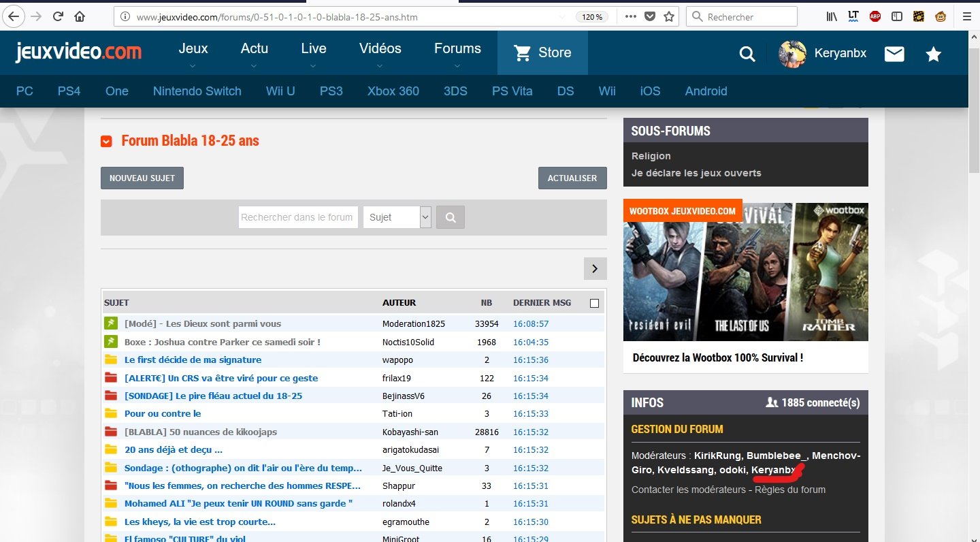980x542 pixels.
Task: Click the Store shopping cart icon
Action: [x=523, y=53]
